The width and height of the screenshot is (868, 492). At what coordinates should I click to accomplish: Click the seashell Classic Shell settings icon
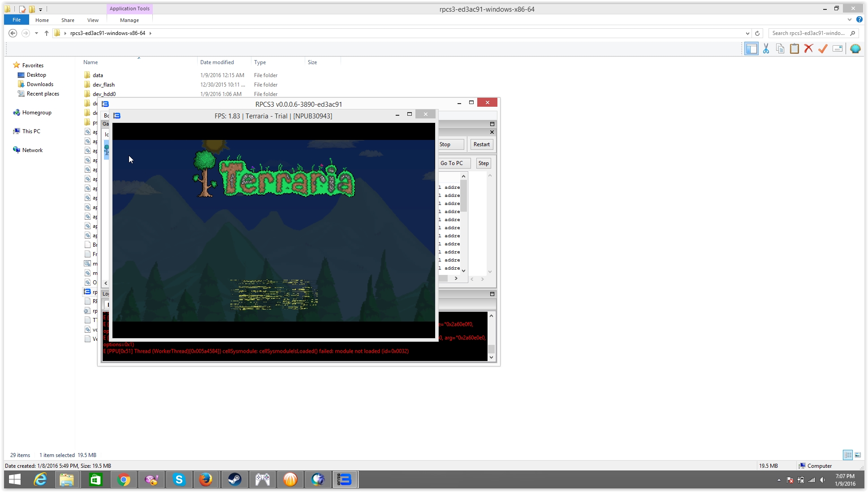[855, 49]
